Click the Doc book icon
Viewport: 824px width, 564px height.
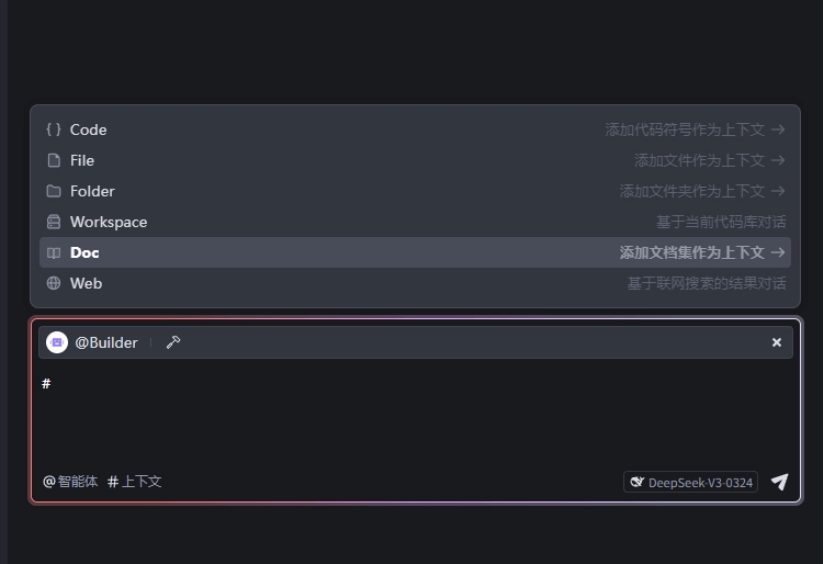(54, 253)
